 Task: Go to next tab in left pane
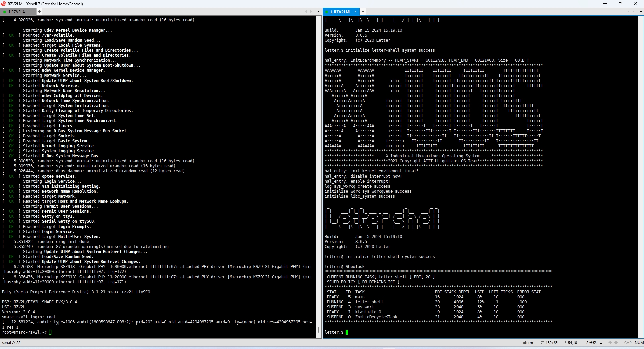point(311,12)
